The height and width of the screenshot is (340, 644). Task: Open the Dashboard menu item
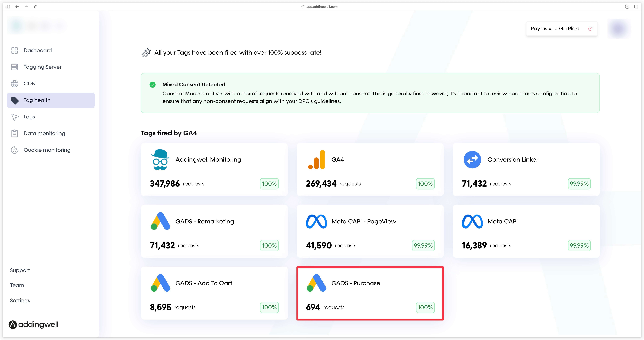click(51, 51)
